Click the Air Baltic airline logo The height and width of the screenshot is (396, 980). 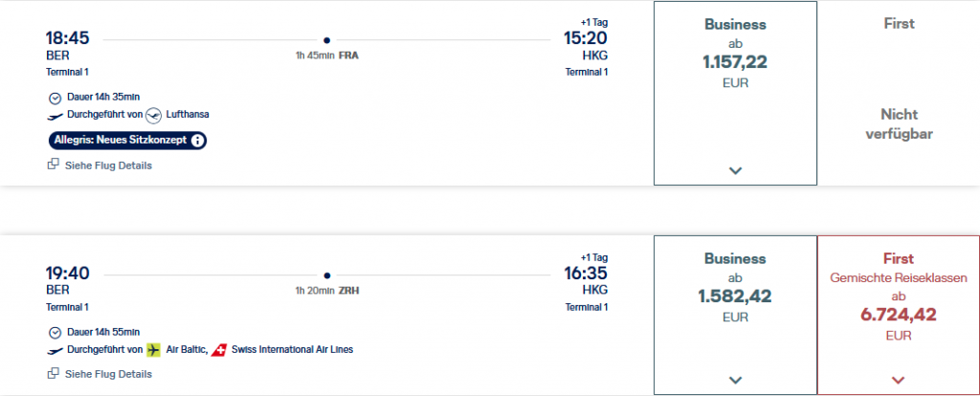pos(154,349)
